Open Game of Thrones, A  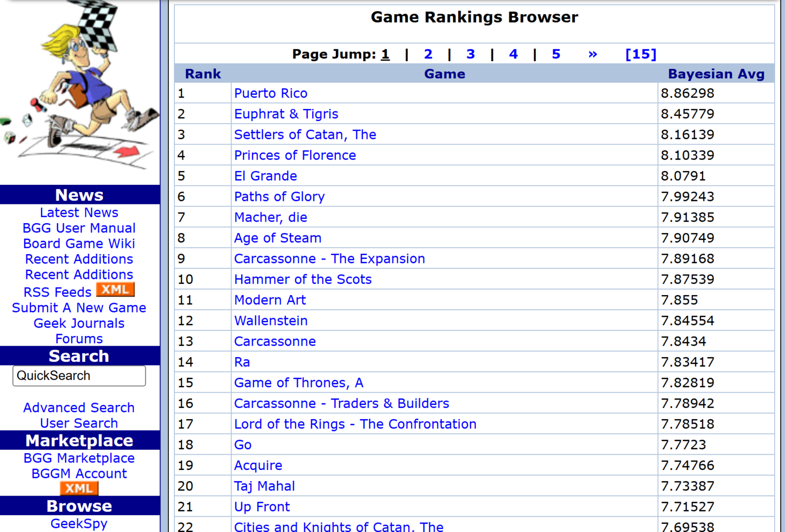pos(299,383)
